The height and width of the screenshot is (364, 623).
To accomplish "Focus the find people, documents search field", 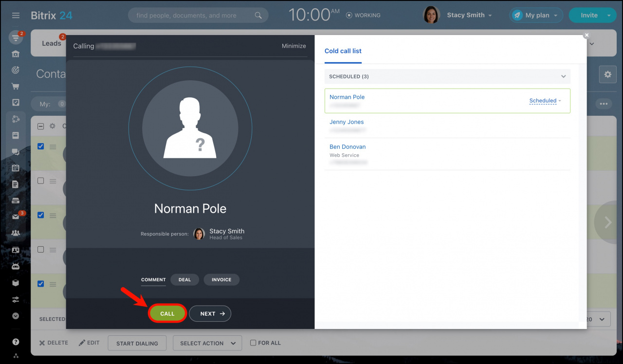I will pyautogui.click(x=198, y=16).
